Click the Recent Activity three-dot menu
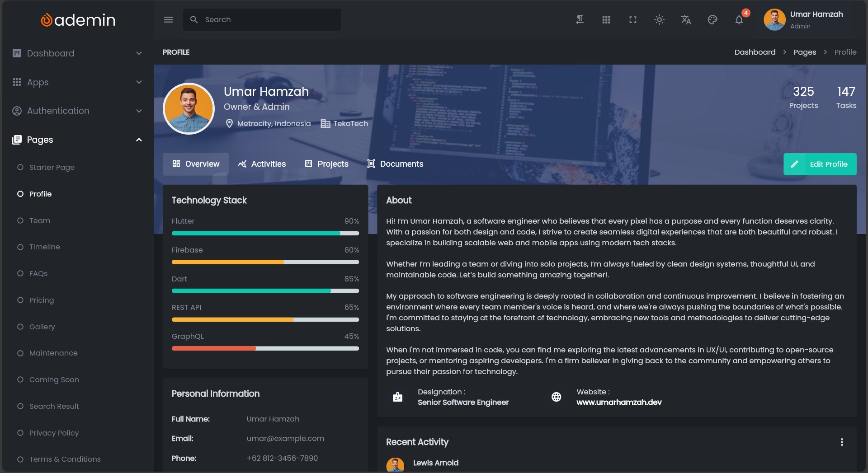Viewport: 868px width, 473px height. [x=841, y=442]
